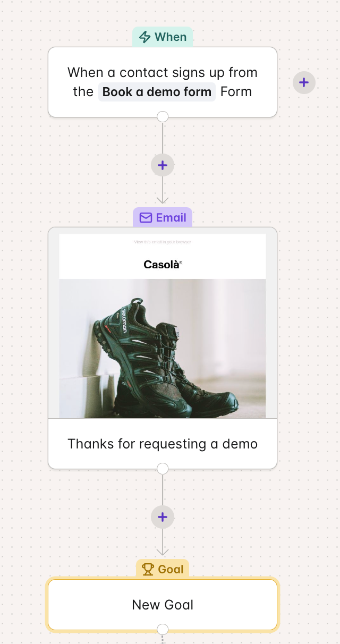
Task: Select the output connector under New Goal card
Action: [163, 629]
